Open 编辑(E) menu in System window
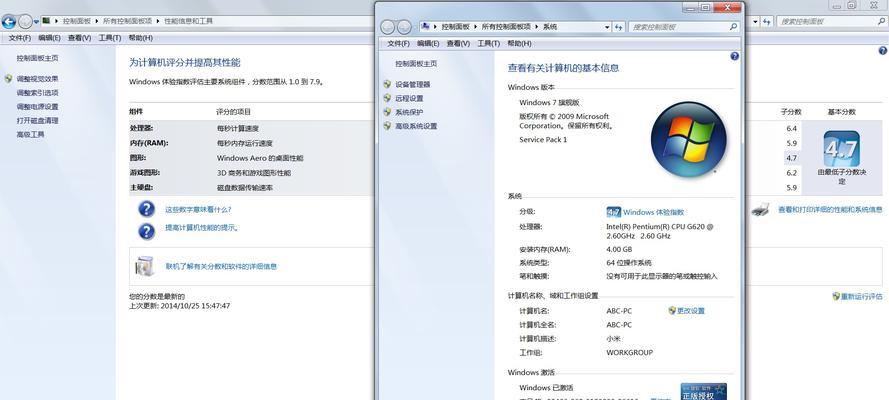Image resolution: width=889 pixels, height=400 pixels. click(428, 43)
